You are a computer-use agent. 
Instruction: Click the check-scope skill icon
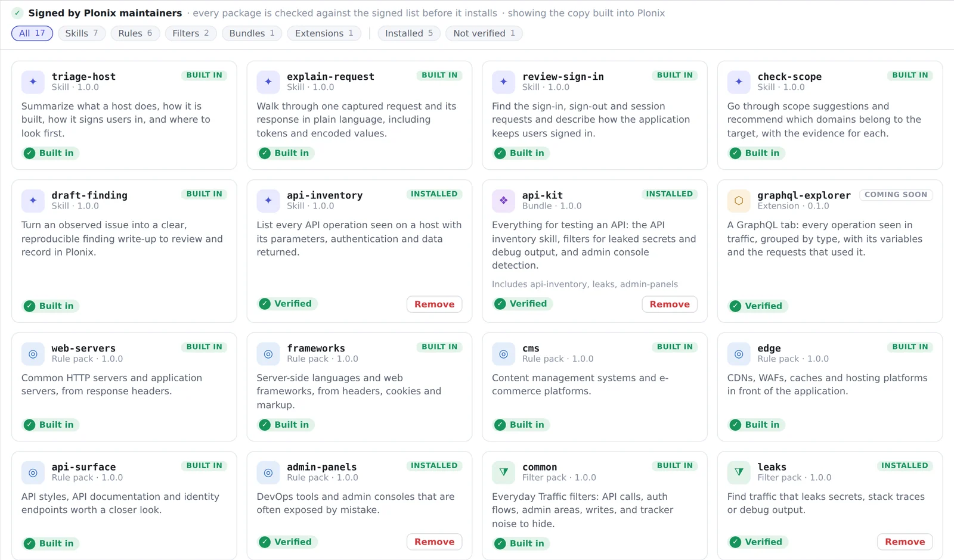[739, 82]
